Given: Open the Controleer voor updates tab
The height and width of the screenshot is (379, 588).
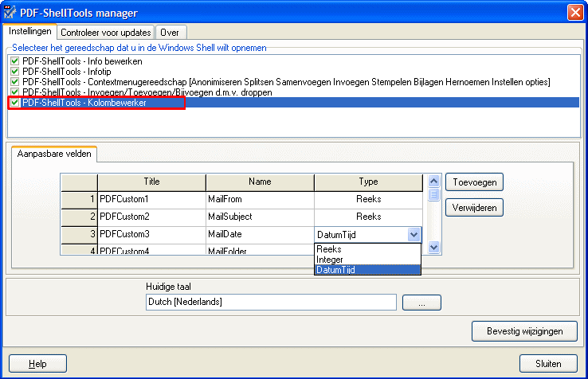Looking at the screenshot, I should tap(106, 33).
